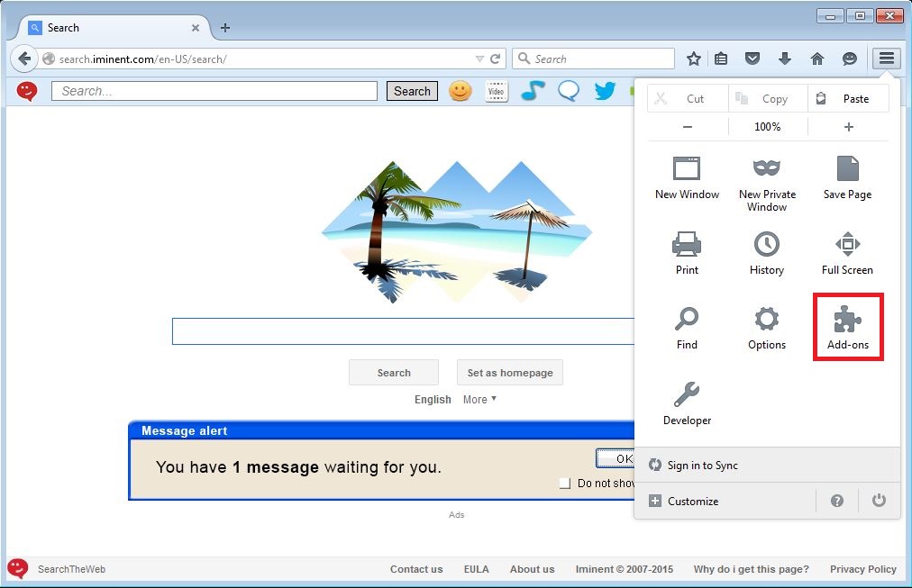
Task: Select the Search tab
Action: (114, 27)
